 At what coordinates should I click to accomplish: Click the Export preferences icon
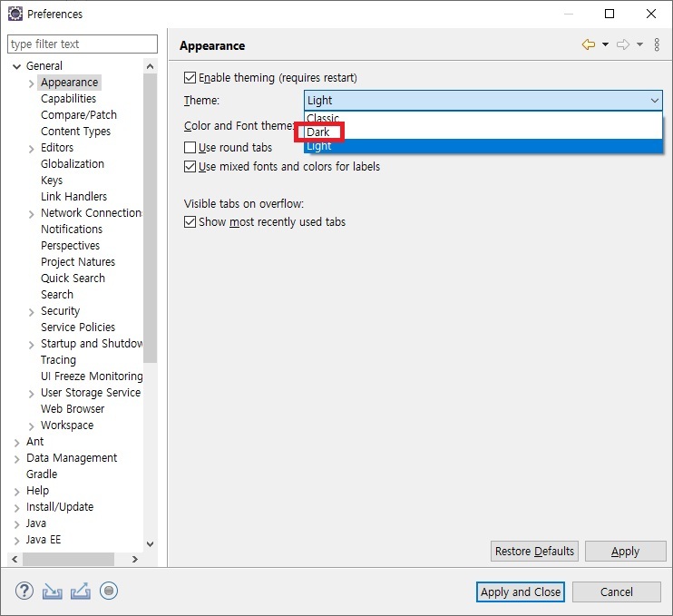click(81, 592)
